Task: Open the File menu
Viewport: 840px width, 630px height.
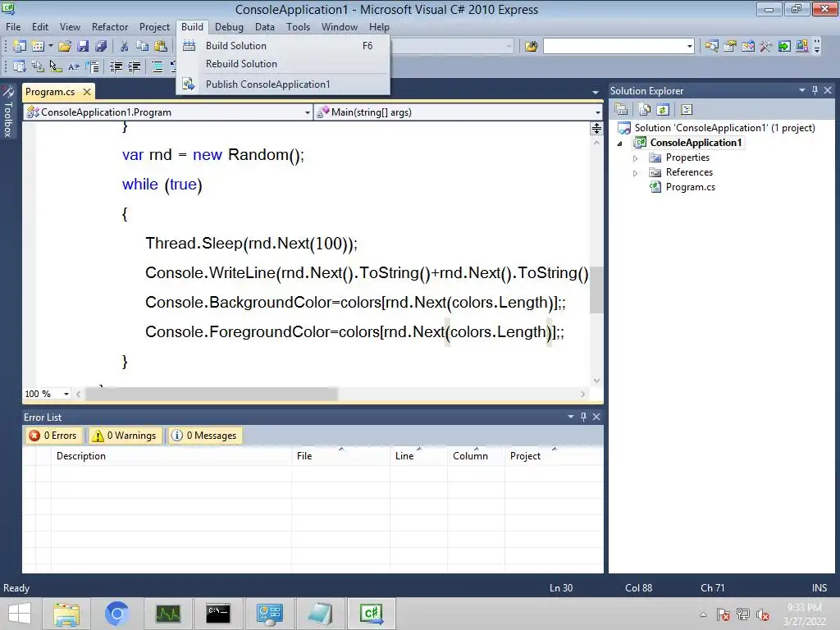Action: pos(13,27)
